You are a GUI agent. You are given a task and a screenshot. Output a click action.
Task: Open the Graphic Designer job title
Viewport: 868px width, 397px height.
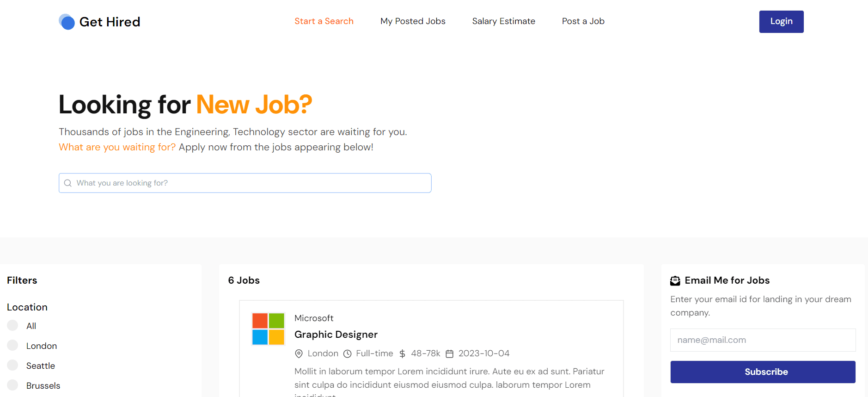[x=336, y=335]
